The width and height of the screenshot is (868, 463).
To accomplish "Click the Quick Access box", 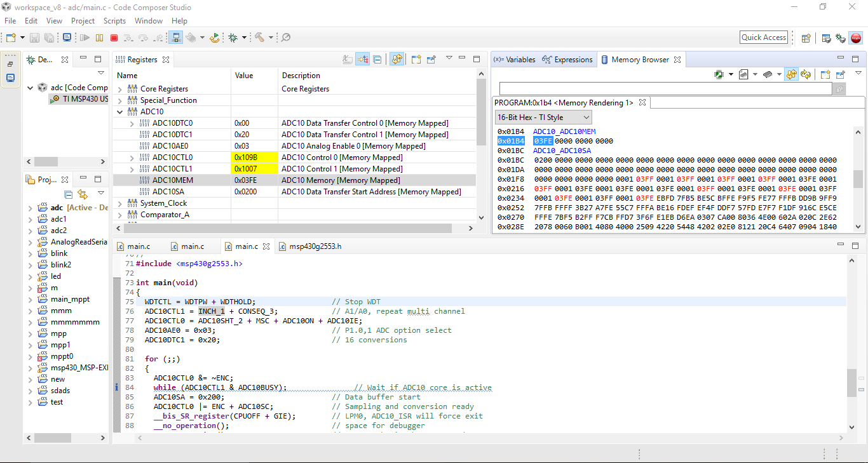I will (x=764, y=37).
